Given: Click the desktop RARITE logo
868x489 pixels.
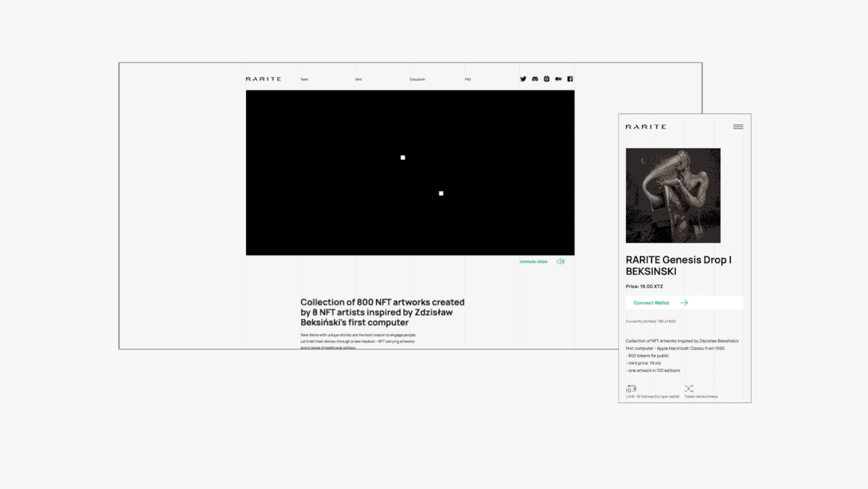Looking at the screenshot, I should click(x=263, y=79).
